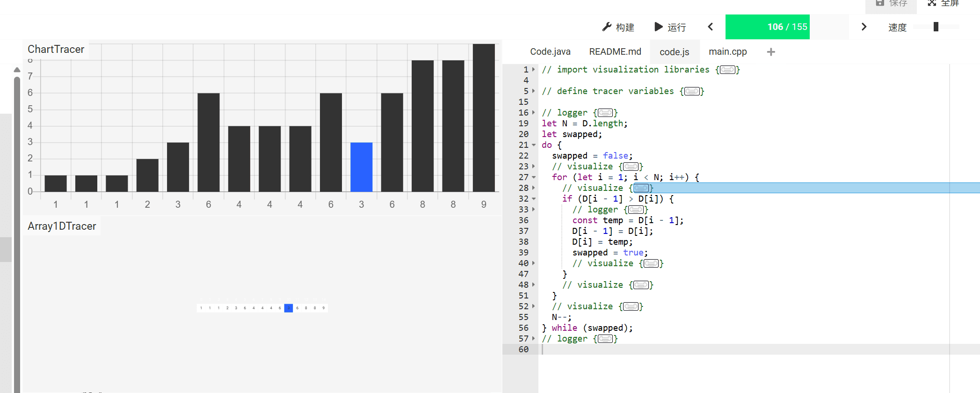980x393 pixels.
Task: Step back with the left chevron
Action: [x=711, y=27]
